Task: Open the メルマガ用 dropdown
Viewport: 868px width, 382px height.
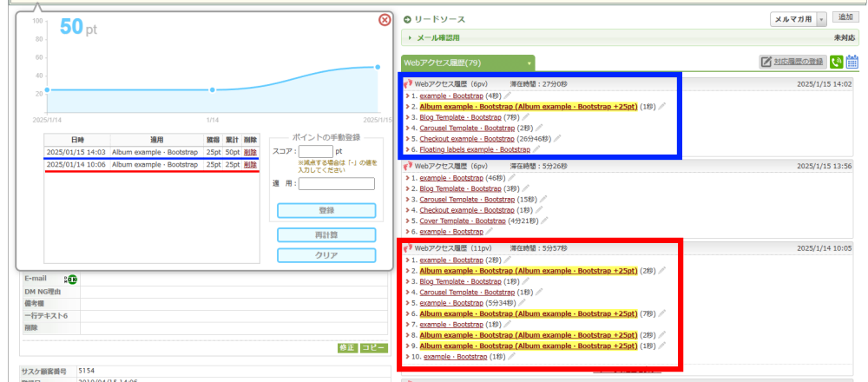Action: pyautogui.click(x=797, y=19)
